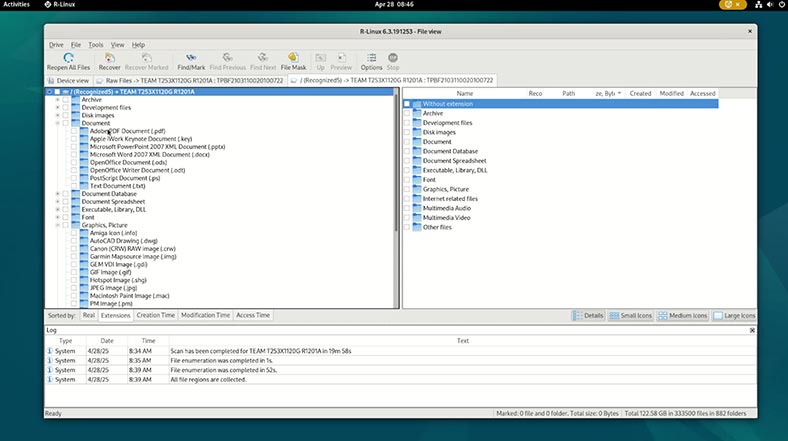This screenshot has width=788, height=441.
Task: Open the Tools menu
Action: click(x=95, y=45)
